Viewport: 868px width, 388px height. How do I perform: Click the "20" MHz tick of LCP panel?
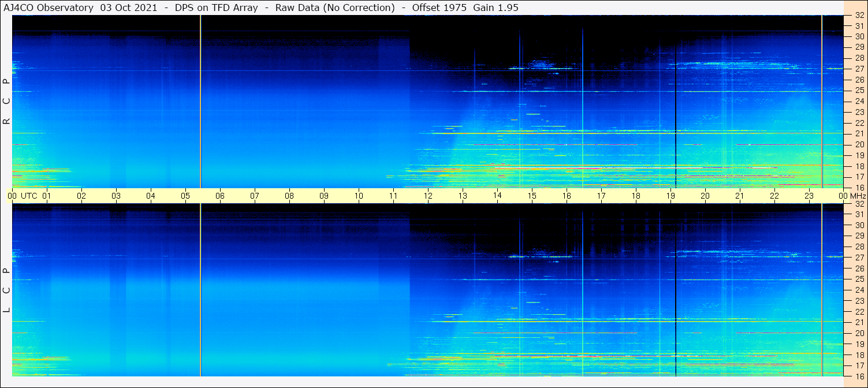click(859, 333)
